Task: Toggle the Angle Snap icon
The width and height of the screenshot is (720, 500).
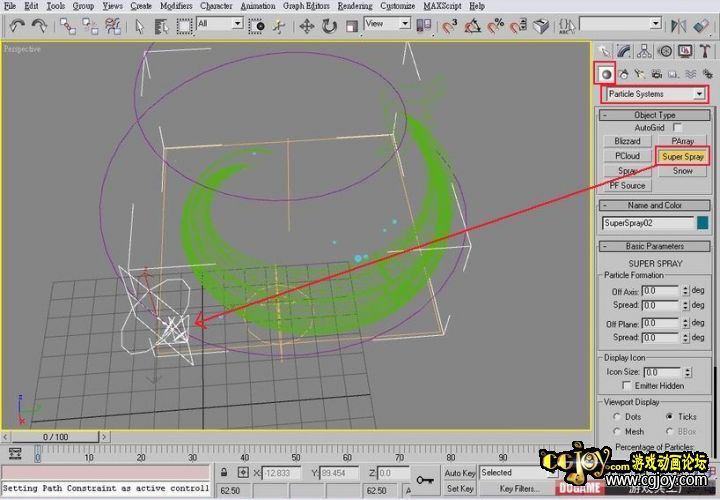Action: [472, 26]
